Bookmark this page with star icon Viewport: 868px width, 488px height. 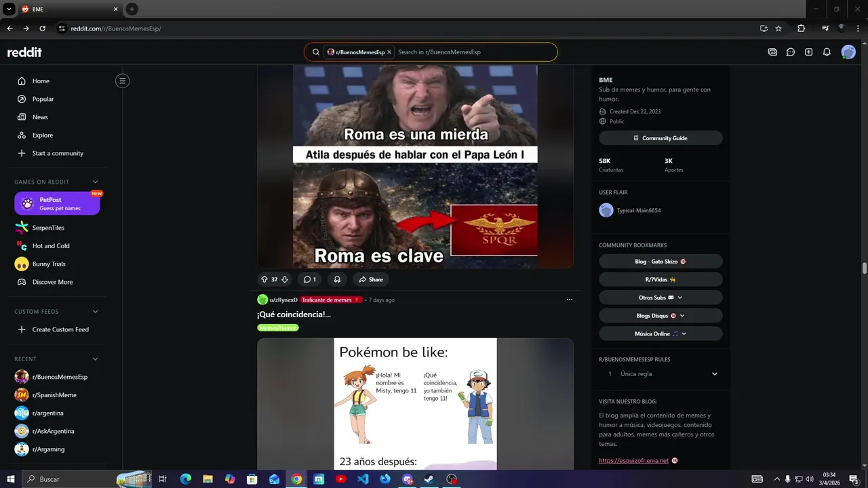(778, 28)
